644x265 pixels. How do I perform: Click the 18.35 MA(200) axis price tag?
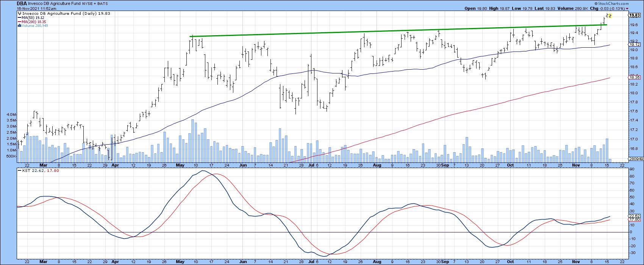coord(634,78)
